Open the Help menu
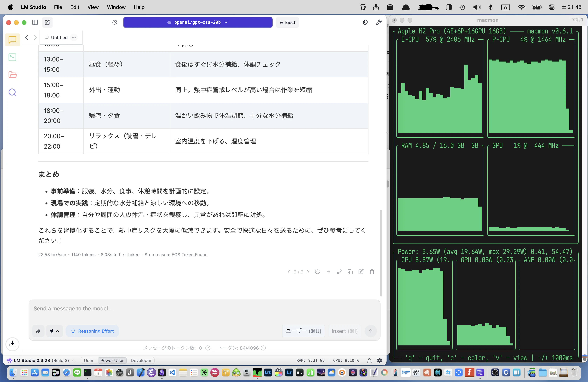588x382 pixels. [x=139, y=7]
